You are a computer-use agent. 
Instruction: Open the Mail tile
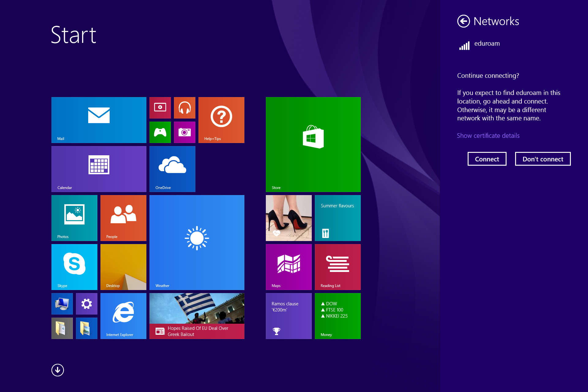click(x=99, y=120)
